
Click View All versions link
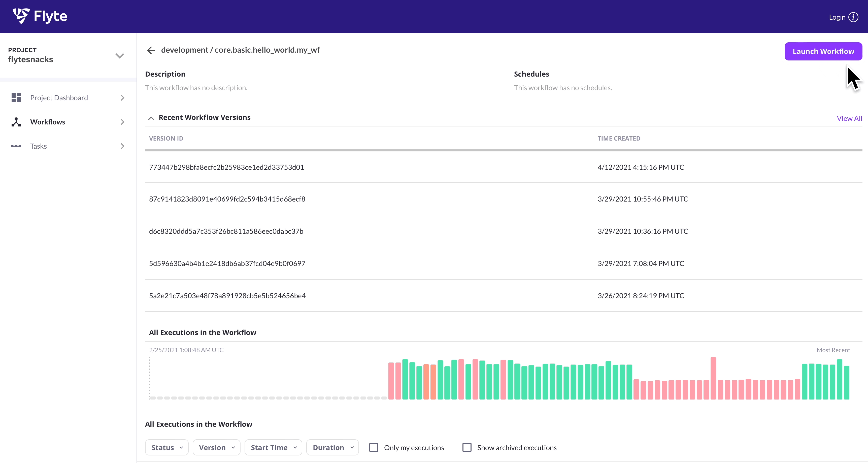849,118
